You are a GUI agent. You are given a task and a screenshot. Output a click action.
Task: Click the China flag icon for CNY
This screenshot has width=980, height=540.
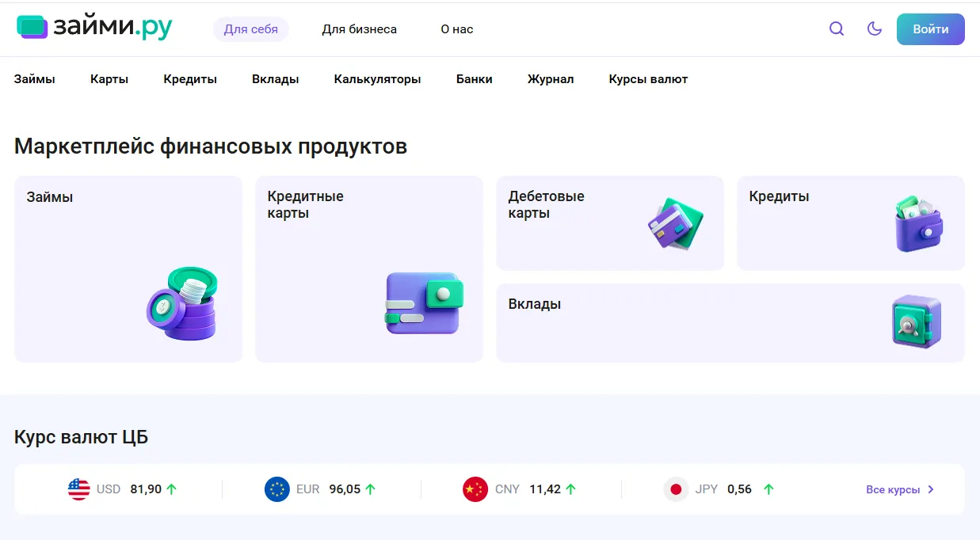[475, 489]
